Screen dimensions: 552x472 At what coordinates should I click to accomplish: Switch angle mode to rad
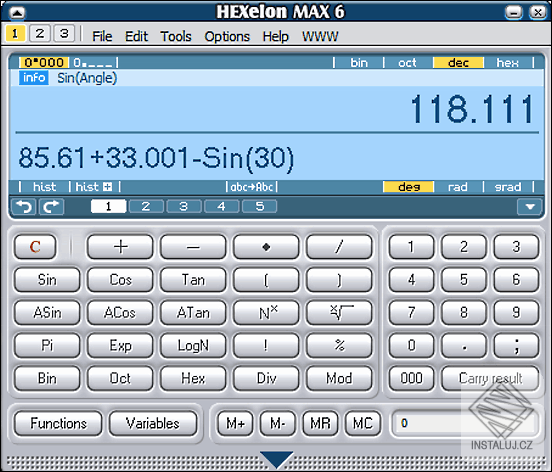[x=458, y=187]
